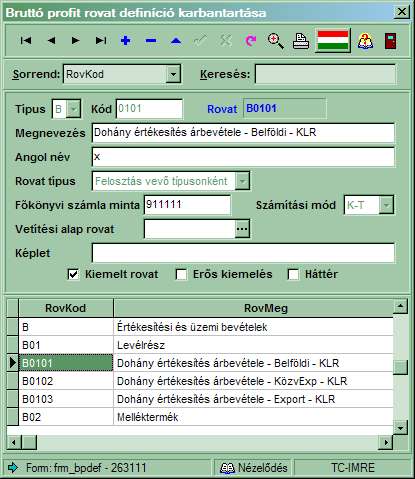Enable the Erős kiemelés checkbox
Image resolution: width=415 pixels, height=479 pixels.
pyautogui.click(x=181, y=274)
